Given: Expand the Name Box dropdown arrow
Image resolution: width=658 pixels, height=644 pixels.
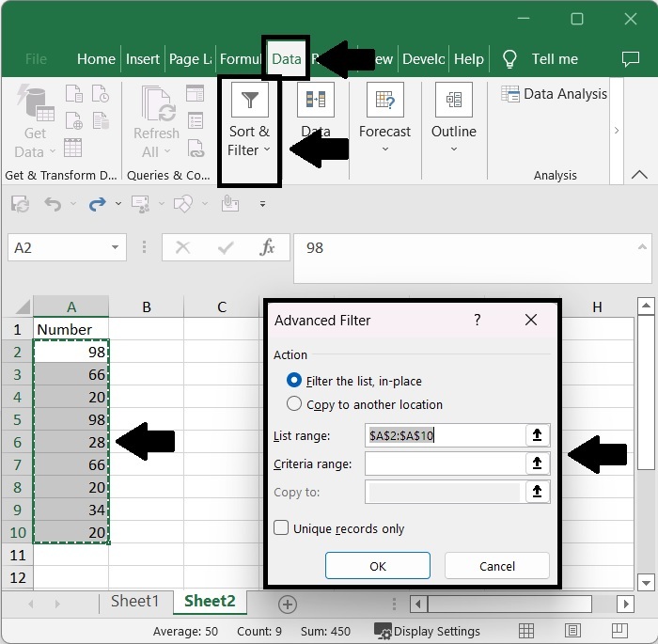Looking at the screenshot, I should coord(115,247).
